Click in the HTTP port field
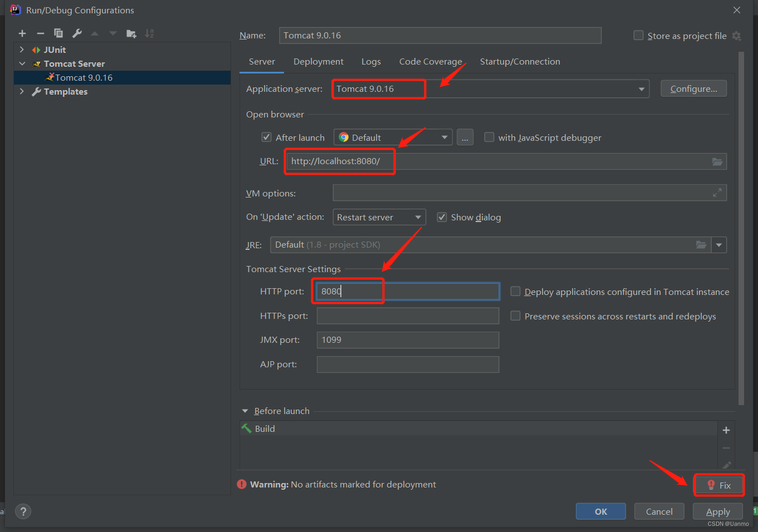Viewport: 758px width, 532px height. [408, 291]
